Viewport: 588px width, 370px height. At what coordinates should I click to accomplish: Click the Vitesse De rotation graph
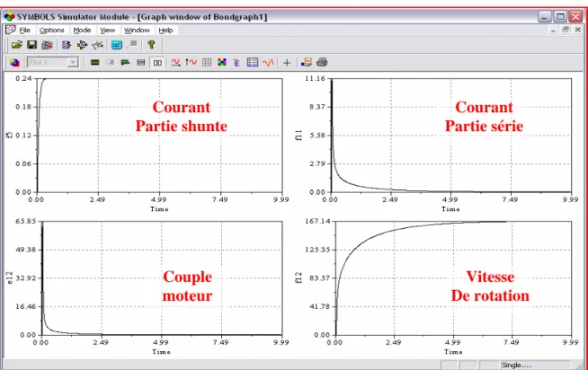[x=454, y=277]
